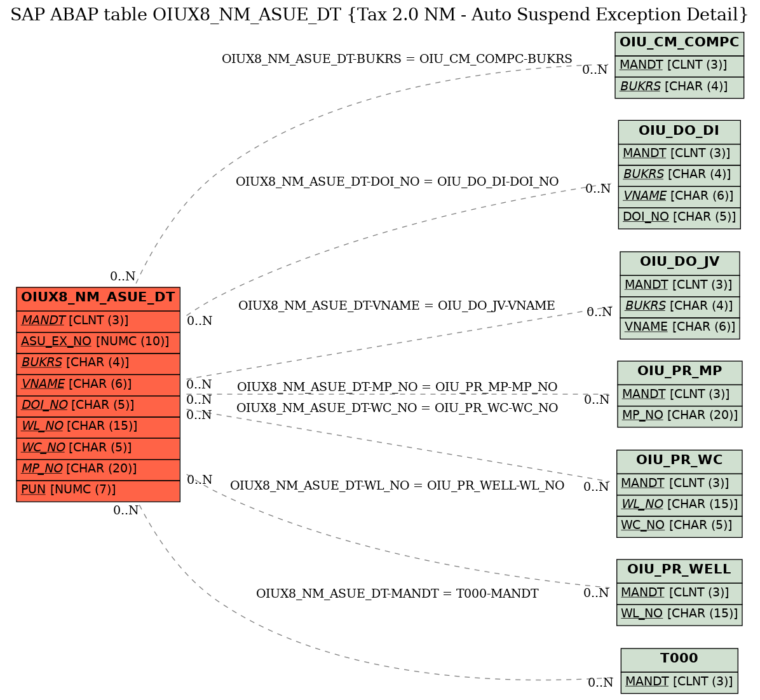Image resolution: width=760 pixels, height=700 pixels.
Task: Open the OIU_DO_JV table header
Action: point(679,263)
